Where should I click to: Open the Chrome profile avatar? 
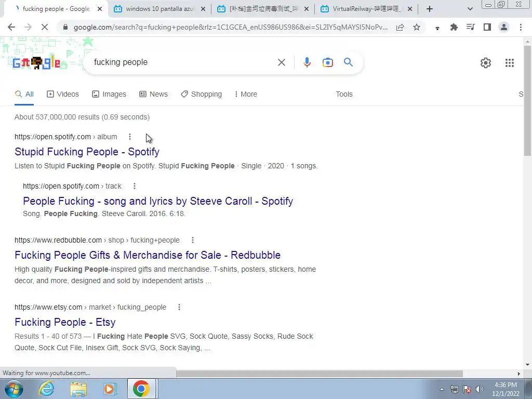tap(504, 27)
